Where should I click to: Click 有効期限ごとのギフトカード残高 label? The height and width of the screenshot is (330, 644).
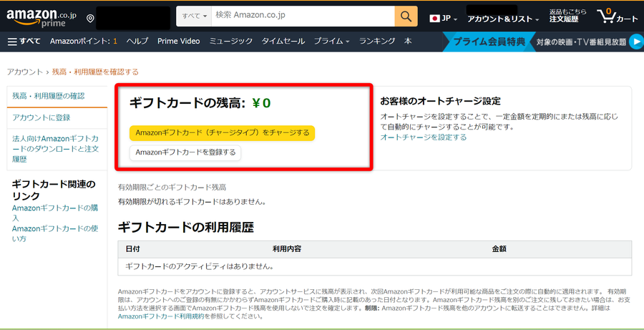point(172,188)
